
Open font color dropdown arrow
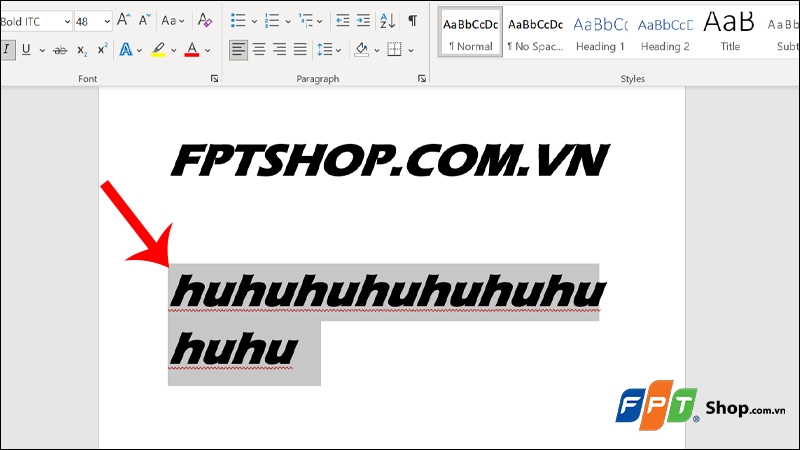pyautogui.click(x=207, y=51)
